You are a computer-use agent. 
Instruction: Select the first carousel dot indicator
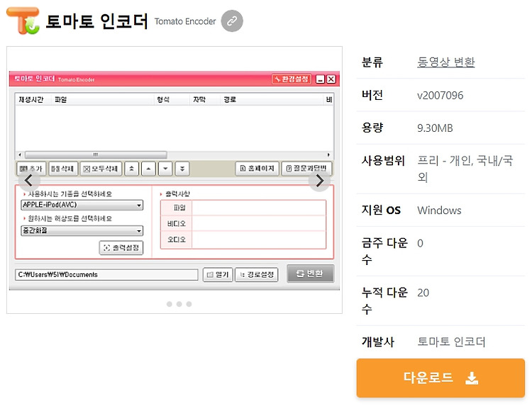point(170,304)
